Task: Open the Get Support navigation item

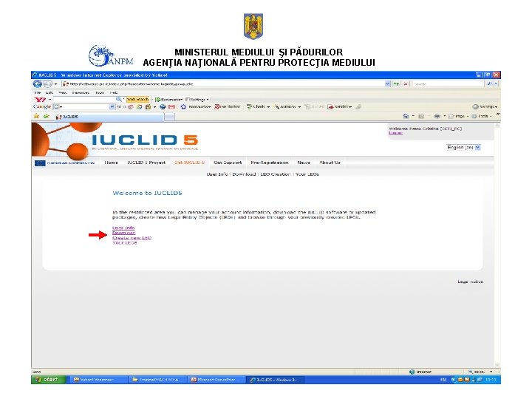Action: pyautogui.click(x=228, y=163)
